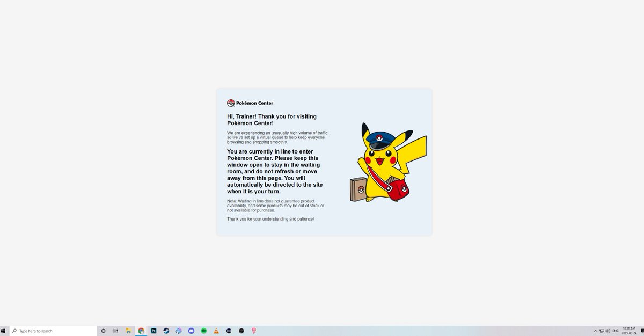Launch Steam from the taskbar
Viewport: 644px width, 336px height.
[x=166, y=331]
